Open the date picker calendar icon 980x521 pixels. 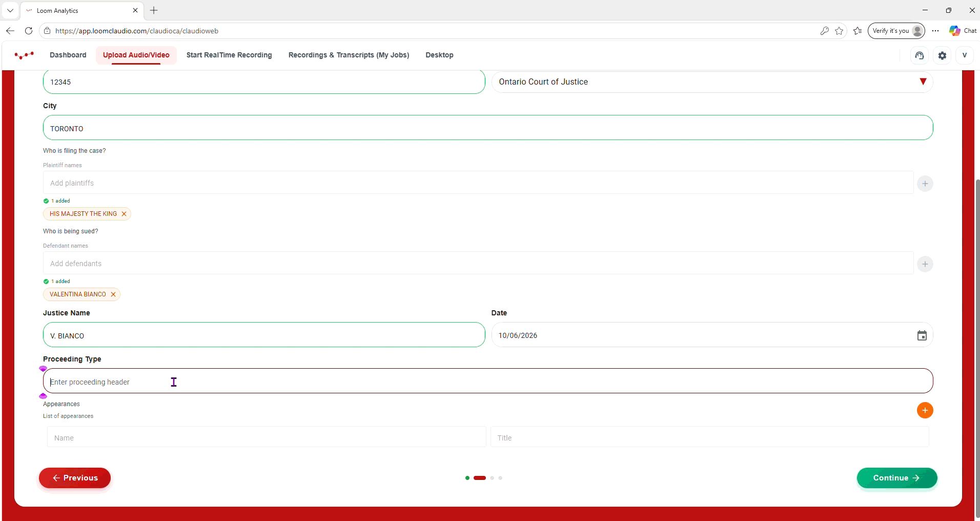click(x=922, y=335)
